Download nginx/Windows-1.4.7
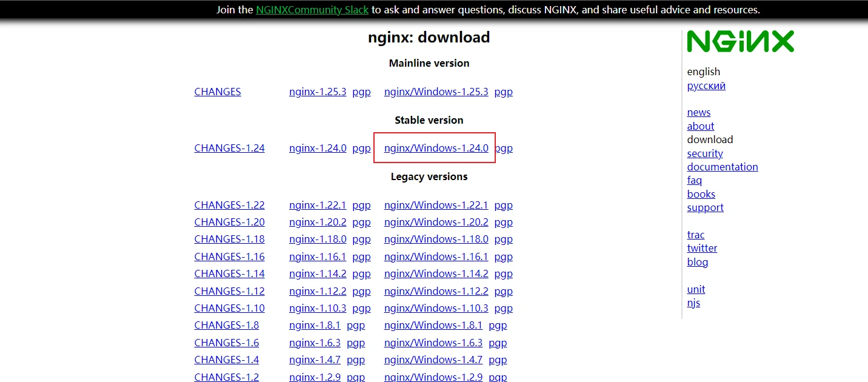The height and width of the screenshot is (382, 868). click(x=433, y=360)
